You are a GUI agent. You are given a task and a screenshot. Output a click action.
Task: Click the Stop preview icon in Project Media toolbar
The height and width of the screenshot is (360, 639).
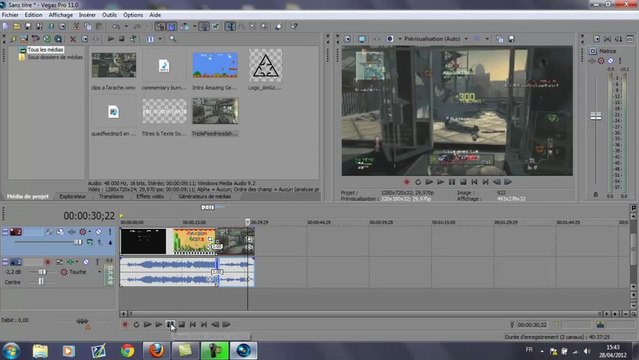(121, 39)
